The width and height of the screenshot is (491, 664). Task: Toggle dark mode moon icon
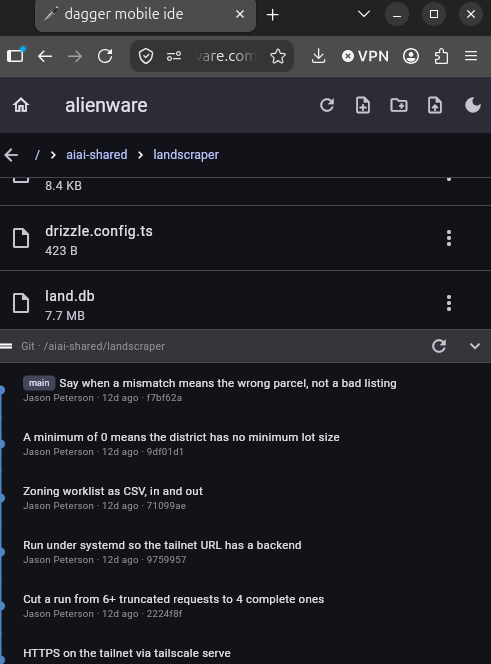[x=472, y=105]
